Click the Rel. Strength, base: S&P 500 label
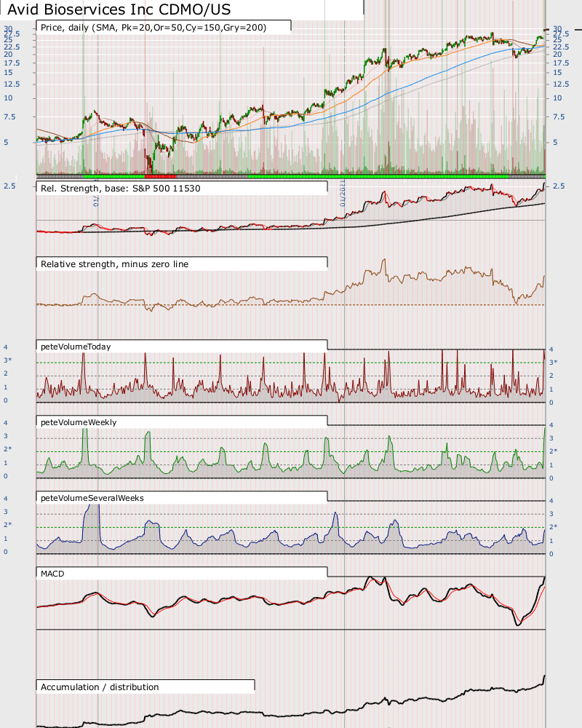582x728 pixels. 121,189
